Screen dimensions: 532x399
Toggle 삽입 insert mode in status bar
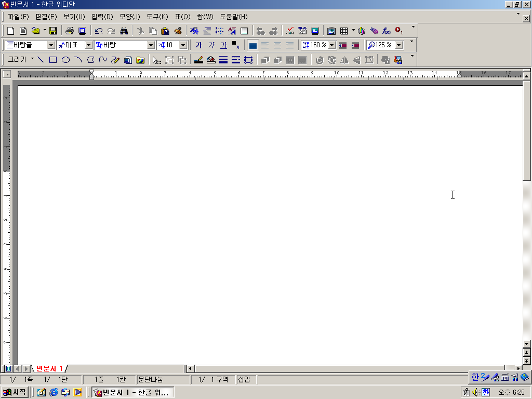(244, 379)
